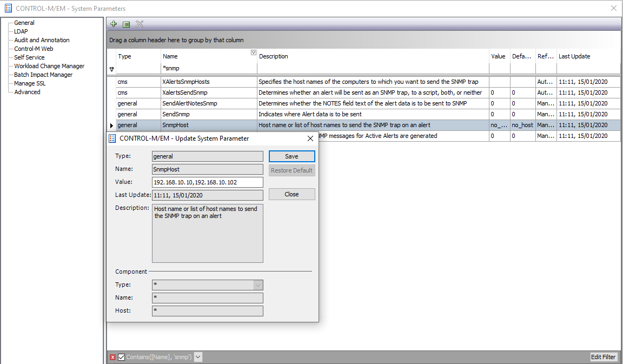Sort by the Type column header
Screen dimensions: 623x364
click(x=138, y=56)
